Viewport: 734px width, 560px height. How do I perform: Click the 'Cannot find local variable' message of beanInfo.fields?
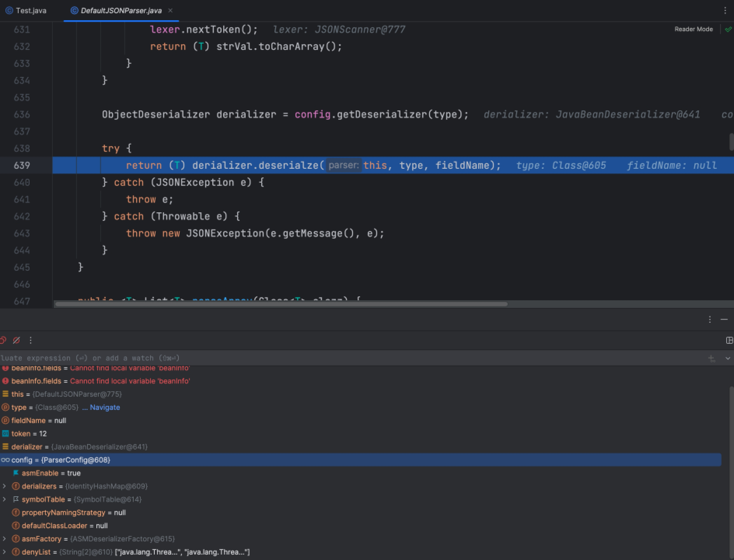pos(130,381)
